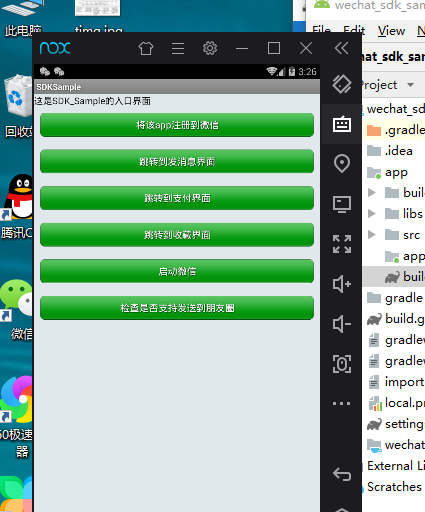Open Project view dropdown arrow
The width and height of the screenshot is (425, 512).
(x=410, y=85)
